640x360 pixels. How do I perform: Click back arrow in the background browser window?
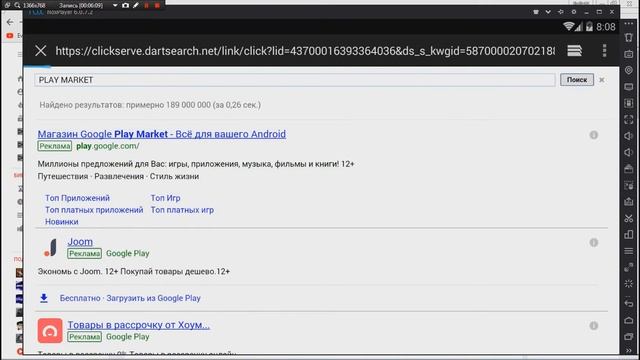pyautogui.click(x=10, y=22)
